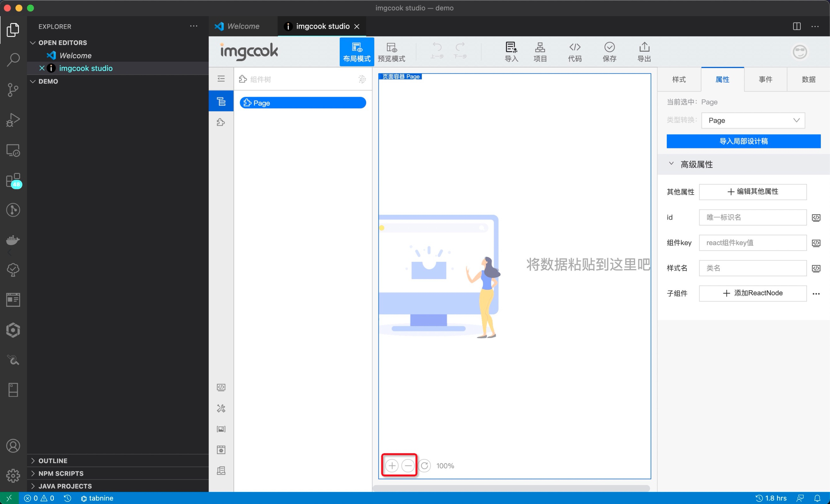Image resolution: width=830 pixels, height=504 pixels.
Task: Click the 保存 save toolbar button
Action: click(609, 52)
